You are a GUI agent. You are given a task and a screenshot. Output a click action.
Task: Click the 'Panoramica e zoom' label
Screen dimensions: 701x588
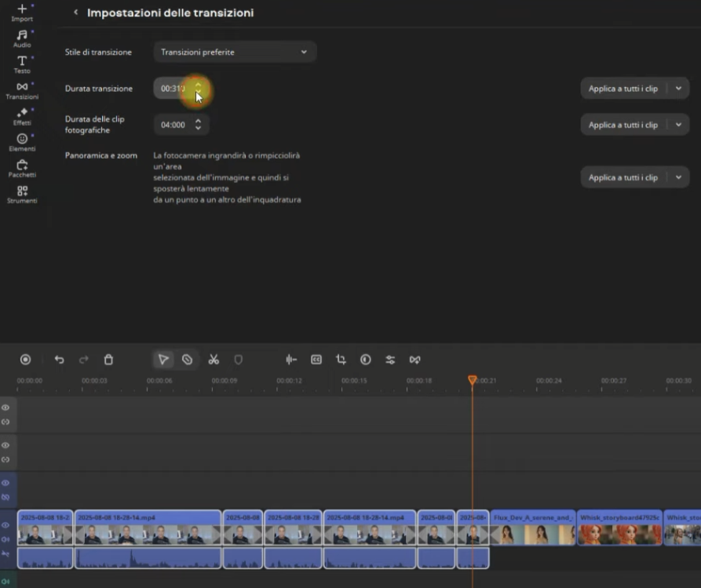(101, 155)
